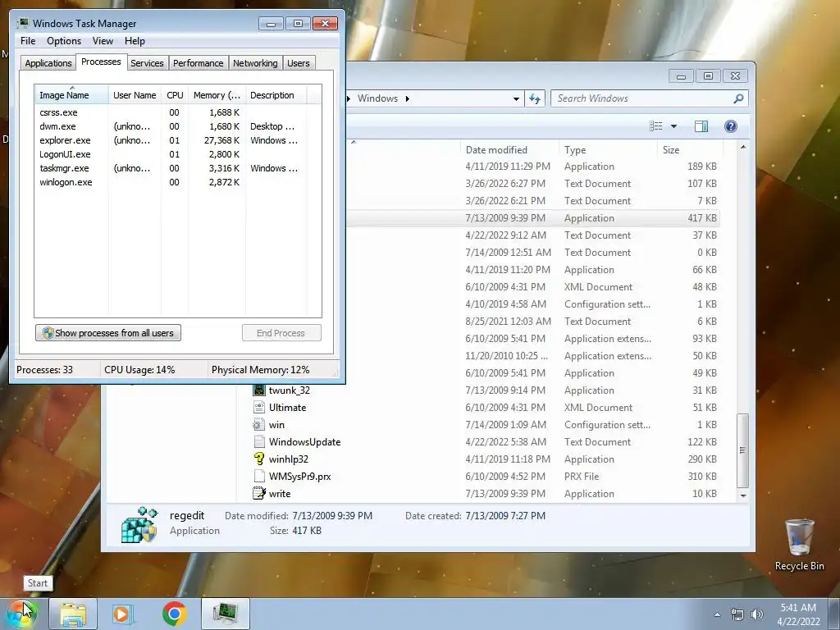Viewport: 840px width, 630px height.
Task: Open Windows Explorer from the taskbar
Action: 73,614
